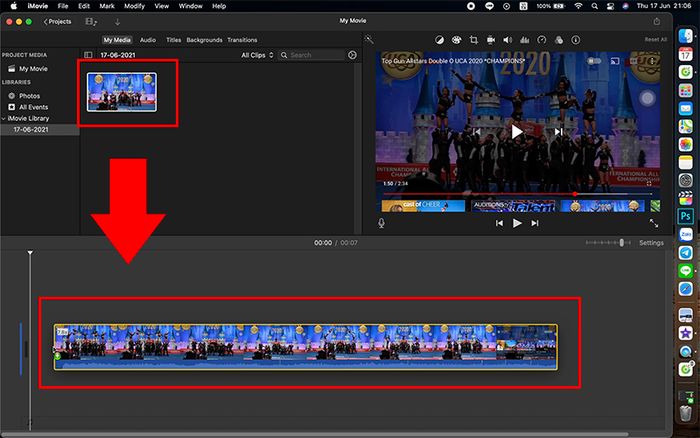Open Control Center in menu bar

tap(610, 6)
